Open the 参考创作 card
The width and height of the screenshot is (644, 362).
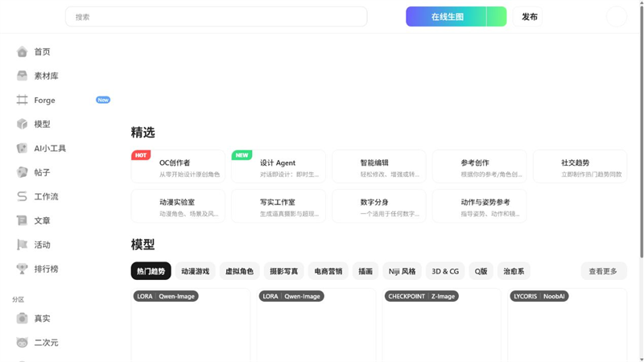(x=479, y=167)
